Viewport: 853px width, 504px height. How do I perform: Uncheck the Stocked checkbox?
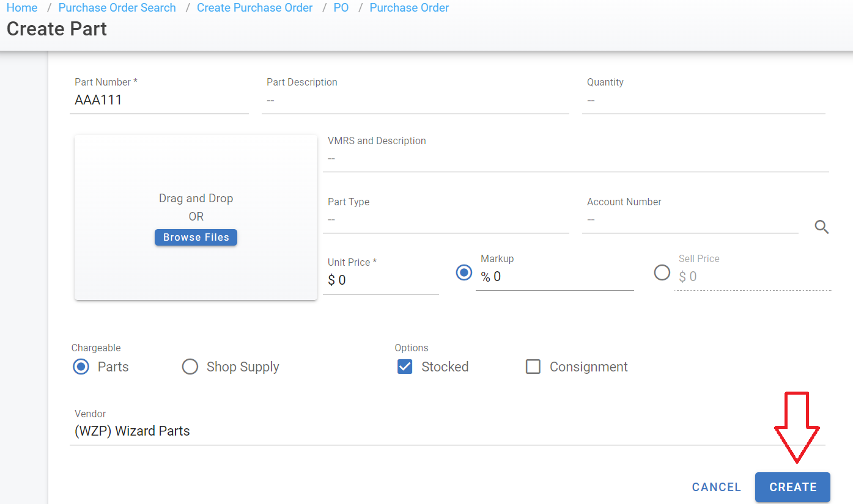pyautogui.click(x=405, y=367)
